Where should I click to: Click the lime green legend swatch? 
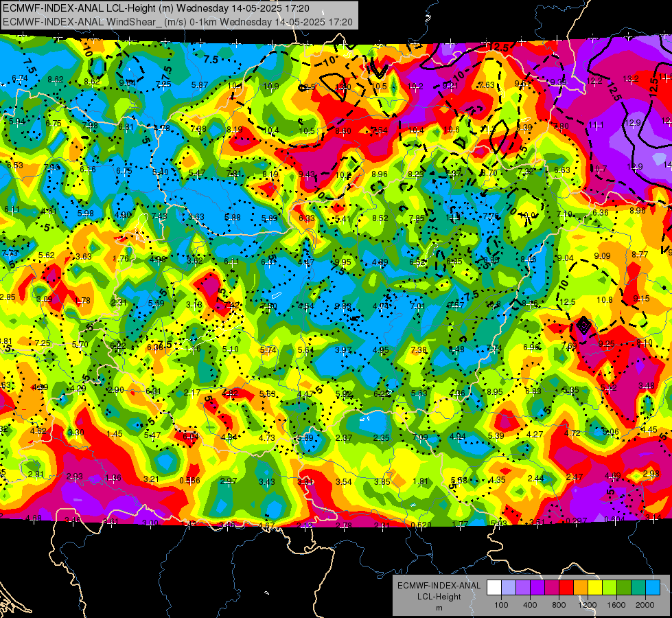[x=610, y=588]
